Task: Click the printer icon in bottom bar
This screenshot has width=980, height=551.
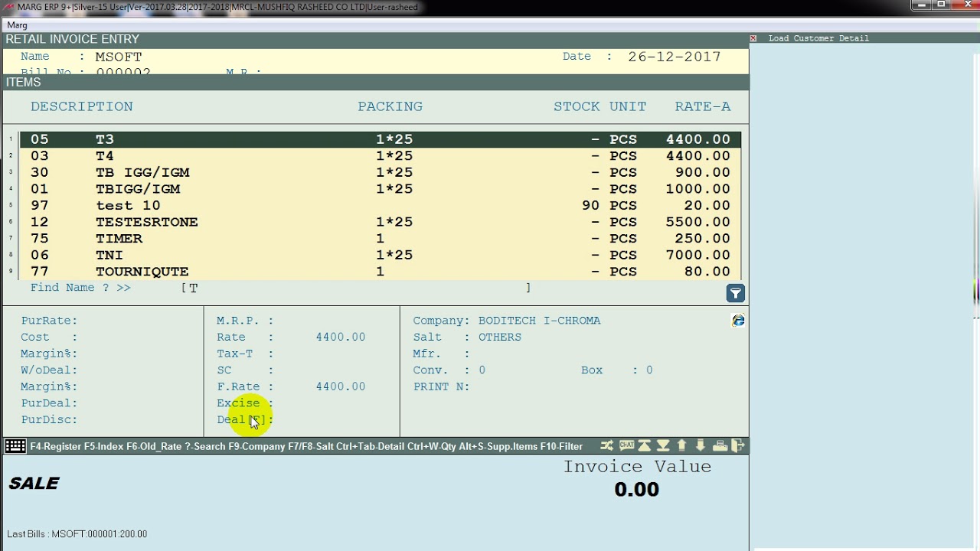Action: [720, 445]
